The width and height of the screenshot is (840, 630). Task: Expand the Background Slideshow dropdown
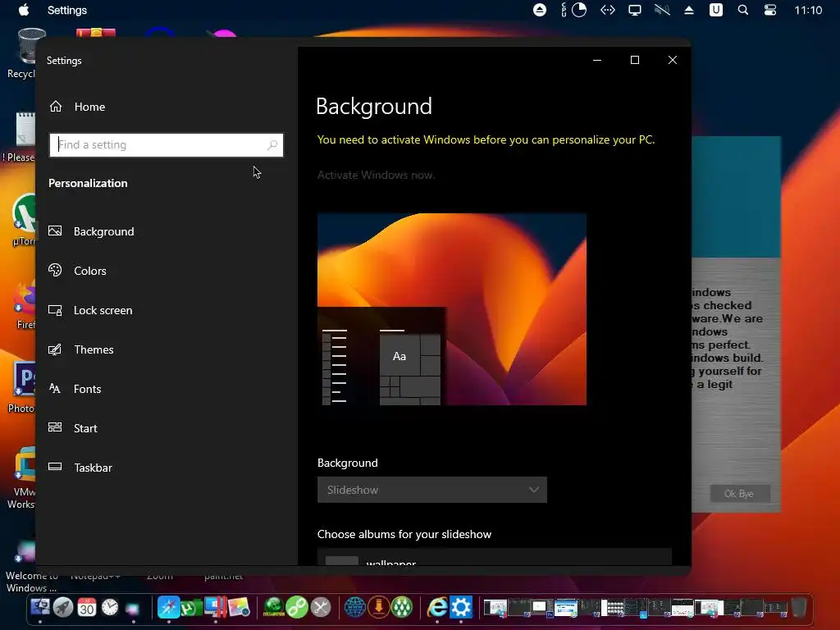[431, 490]
